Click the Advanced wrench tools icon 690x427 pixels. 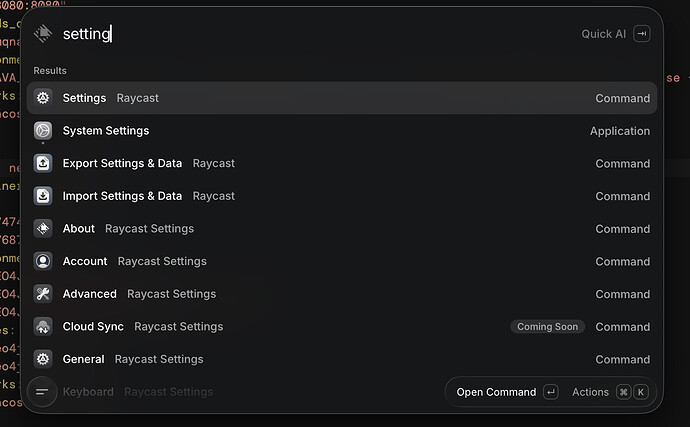[43, 294]
